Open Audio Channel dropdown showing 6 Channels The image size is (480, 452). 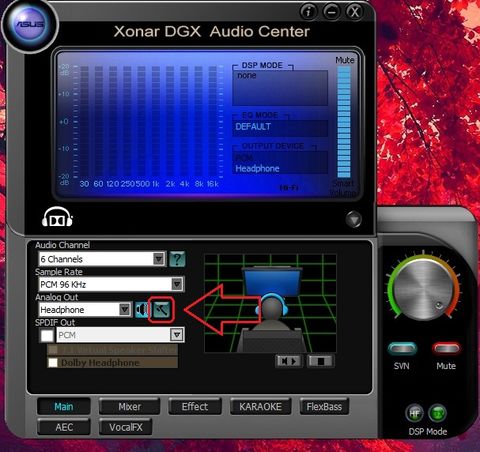pyautogui.click(x=102, y=259)
